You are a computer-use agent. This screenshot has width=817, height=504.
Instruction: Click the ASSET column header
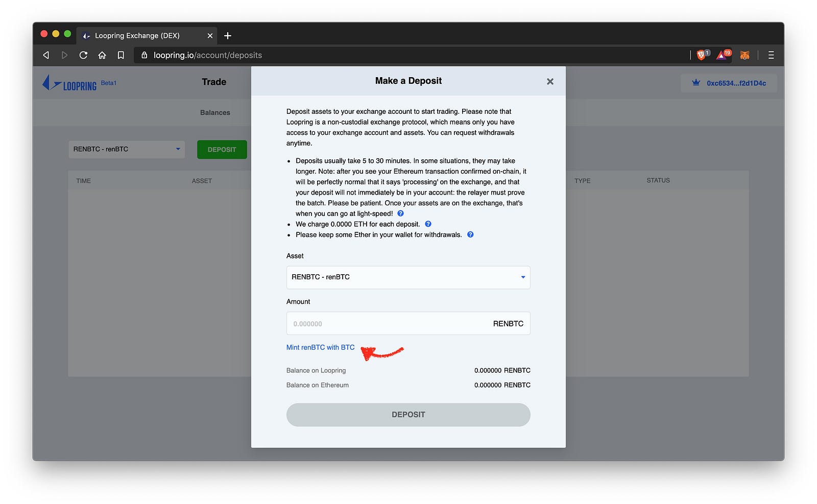[x=202, y=181]
